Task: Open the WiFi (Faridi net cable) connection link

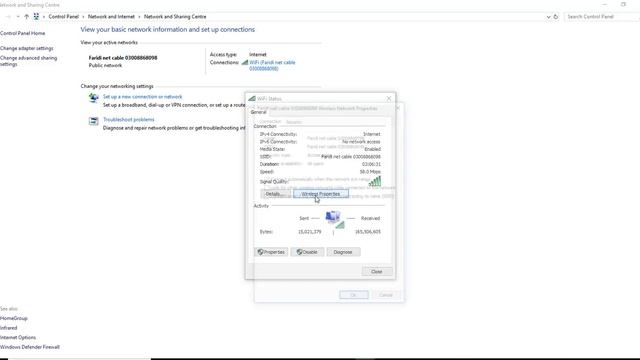Action: pos(272,65)
